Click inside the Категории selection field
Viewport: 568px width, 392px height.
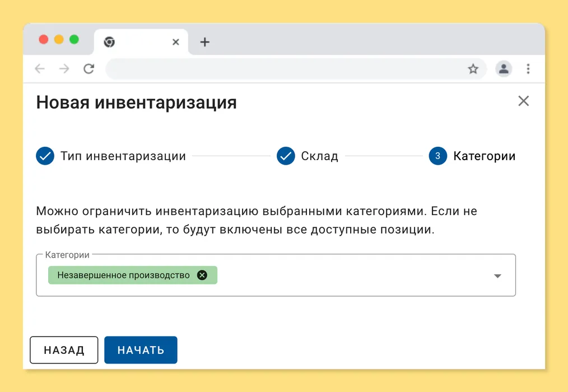point(276,275)
